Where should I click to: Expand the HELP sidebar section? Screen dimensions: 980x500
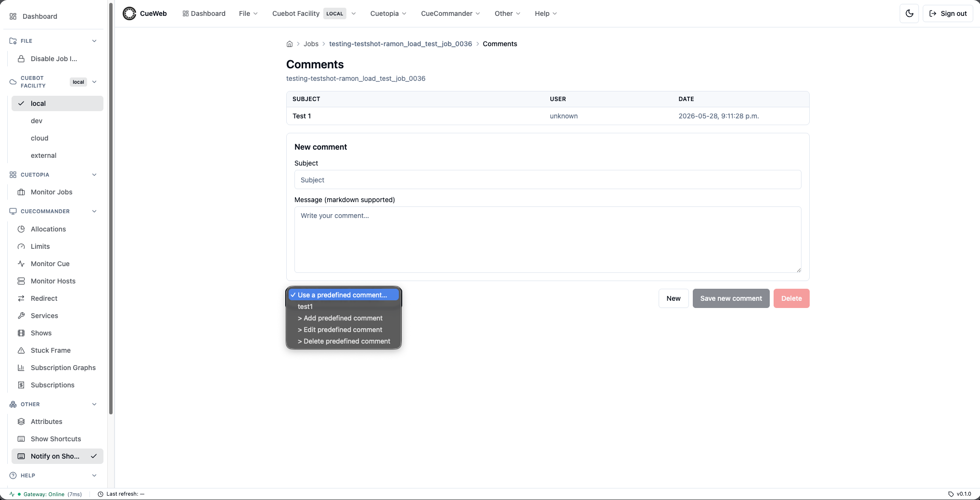(x=94, y=475)
